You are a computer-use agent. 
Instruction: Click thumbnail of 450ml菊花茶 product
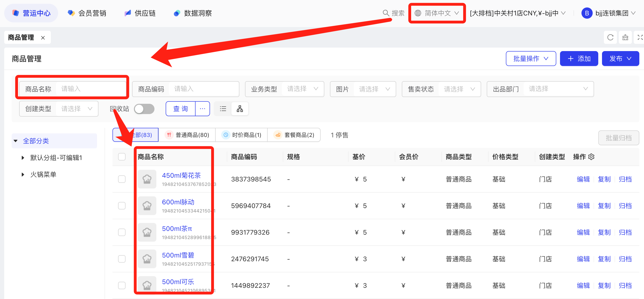(147, 179)
